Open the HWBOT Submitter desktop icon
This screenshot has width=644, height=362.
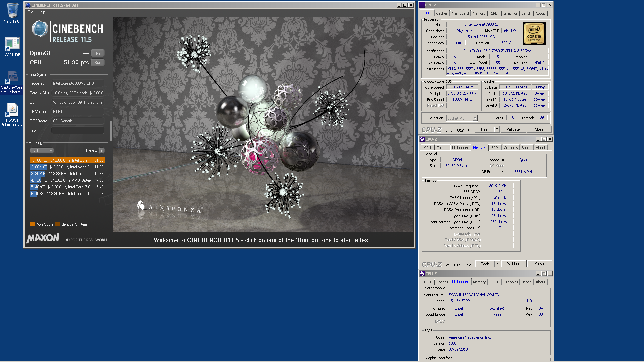[12, 114]
